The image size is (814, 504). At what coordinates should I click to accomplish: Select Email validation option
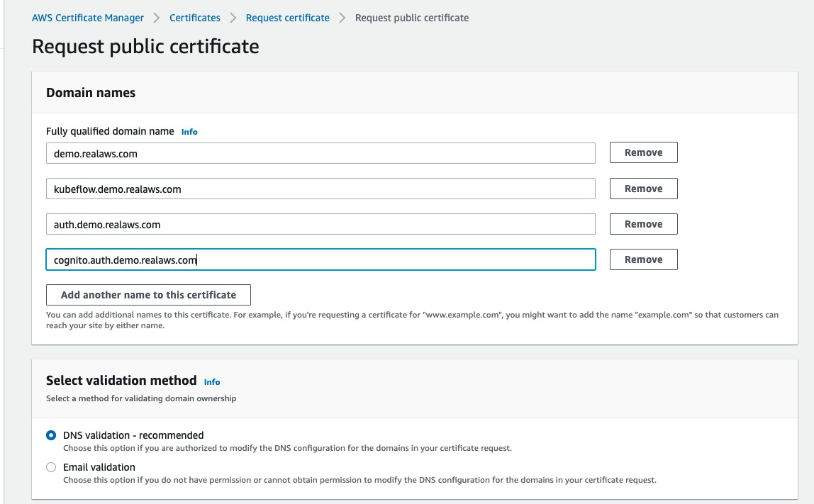pyautogui.click(x=50, y=466)
